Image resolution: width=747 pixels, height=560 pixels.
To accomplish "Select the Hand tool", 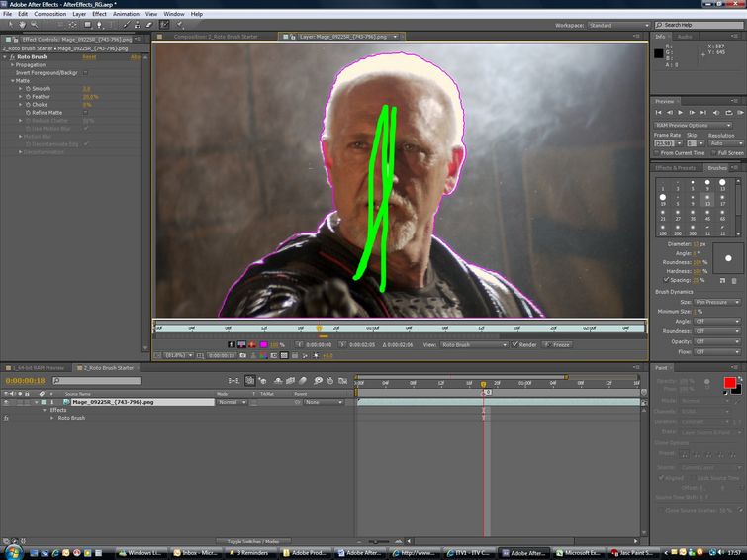I will pos(22,25).
